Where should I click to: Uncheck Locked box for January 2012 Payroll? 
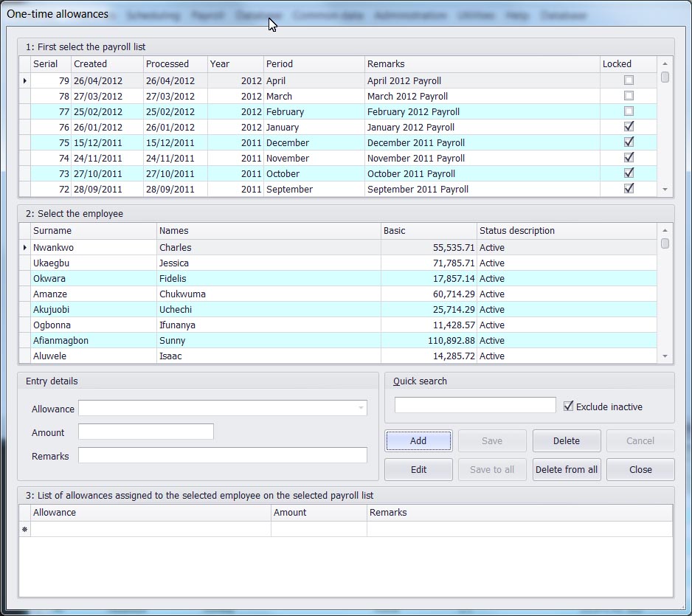pyautogui.click(x=629, y=127)
